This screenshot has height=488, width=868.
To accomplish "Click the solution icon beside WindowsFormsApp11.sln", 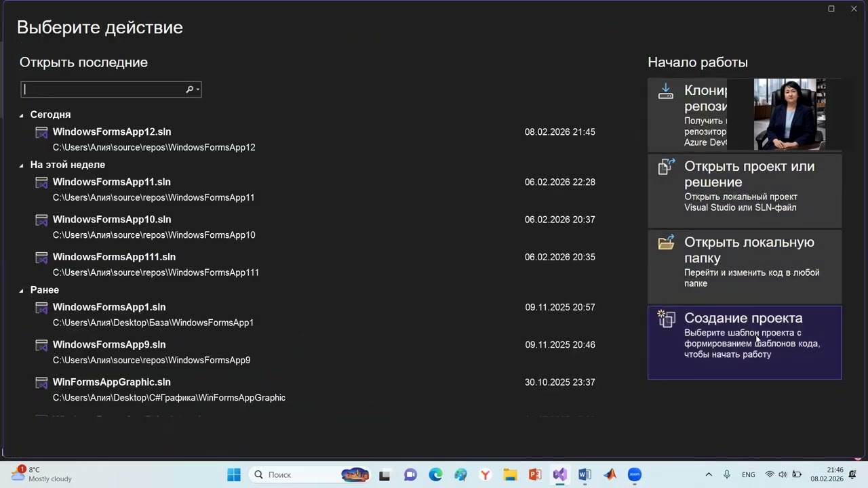I will coord(41,182).
